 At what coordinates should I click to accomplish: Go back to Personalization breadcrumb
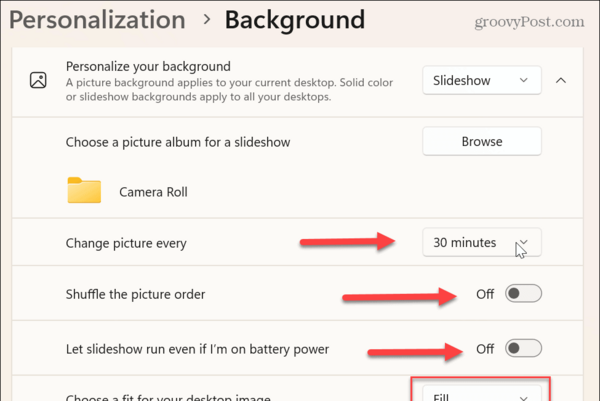(97, 20)
